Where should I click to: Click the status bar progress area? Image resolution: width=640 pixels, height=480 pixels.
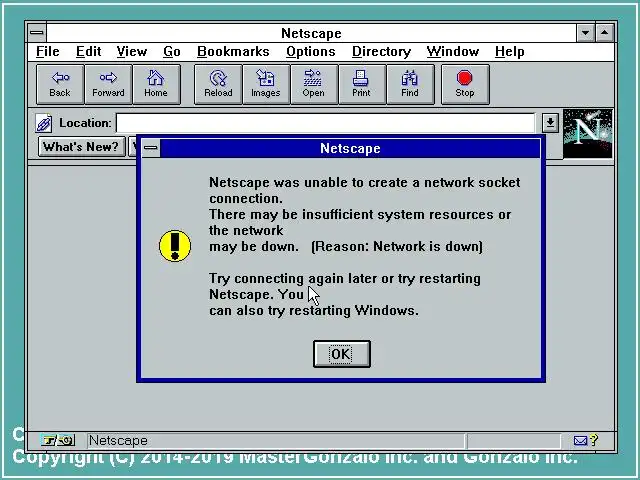514,441
